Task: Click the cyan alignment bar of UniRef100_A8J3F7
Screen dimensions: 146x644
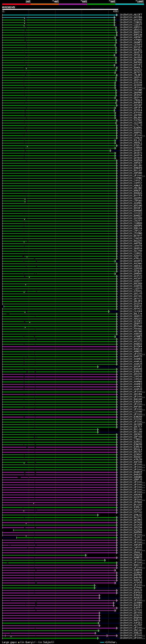Action: [59, 15]
